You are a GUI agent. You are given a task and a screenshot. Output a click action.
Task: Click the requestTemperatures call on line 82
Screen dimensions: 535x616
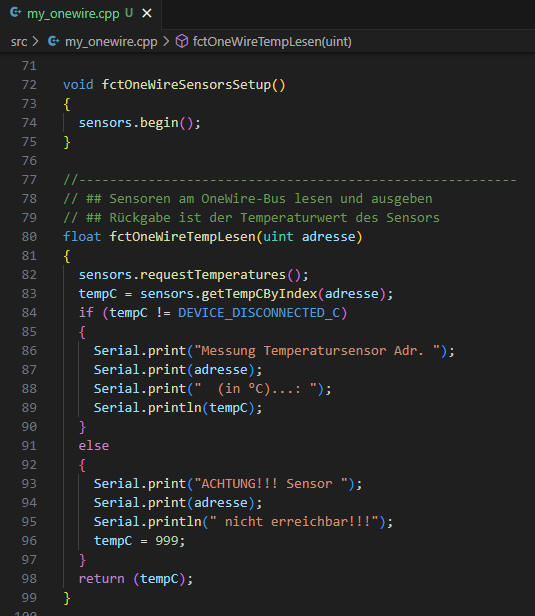213,275
